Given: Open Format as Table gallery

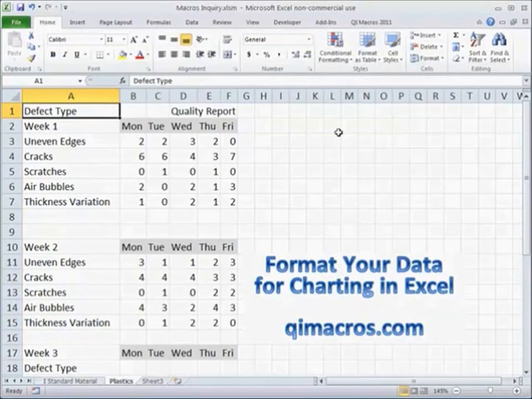Looking at the screenshot, I should (367, 47).
